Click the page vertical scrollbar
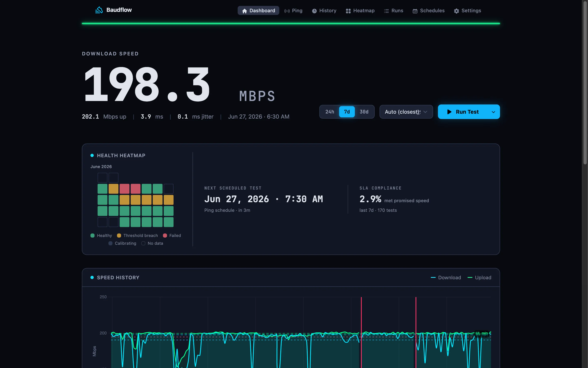The width and height of the screenshot is (588, 368). (x=585, y=83)
